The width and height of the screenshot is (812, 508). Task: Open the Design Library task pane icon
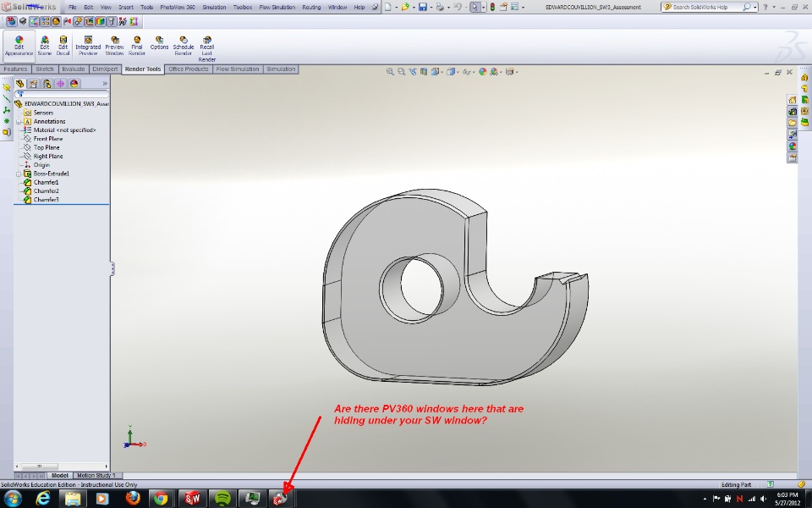pos(792,111)
